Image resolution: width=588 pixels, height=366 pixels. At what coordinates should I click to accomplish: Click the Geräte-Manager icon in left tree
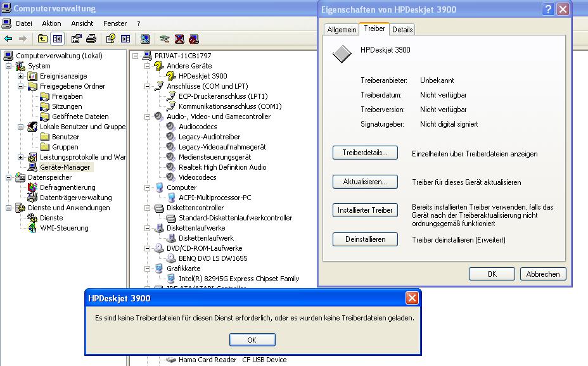coord(32,167)
